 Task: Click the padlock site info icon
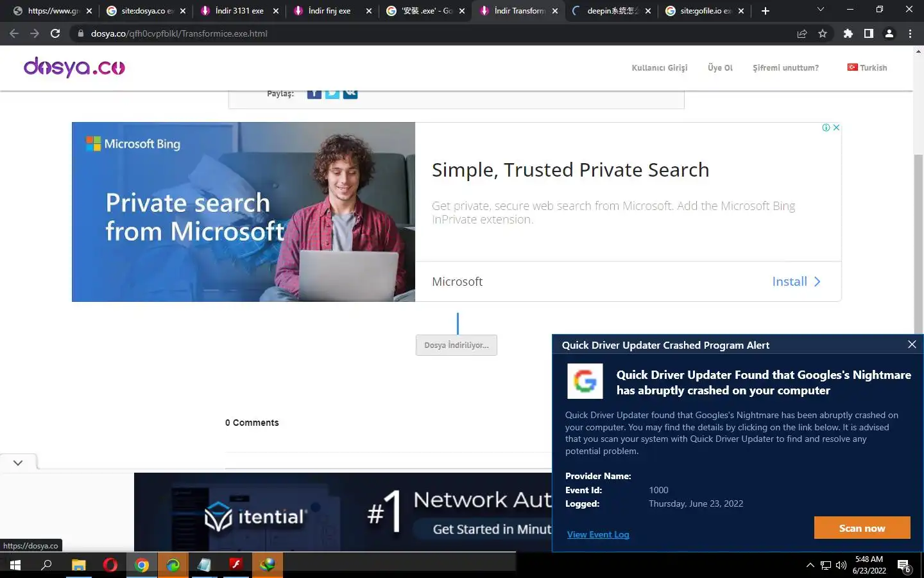81,33
